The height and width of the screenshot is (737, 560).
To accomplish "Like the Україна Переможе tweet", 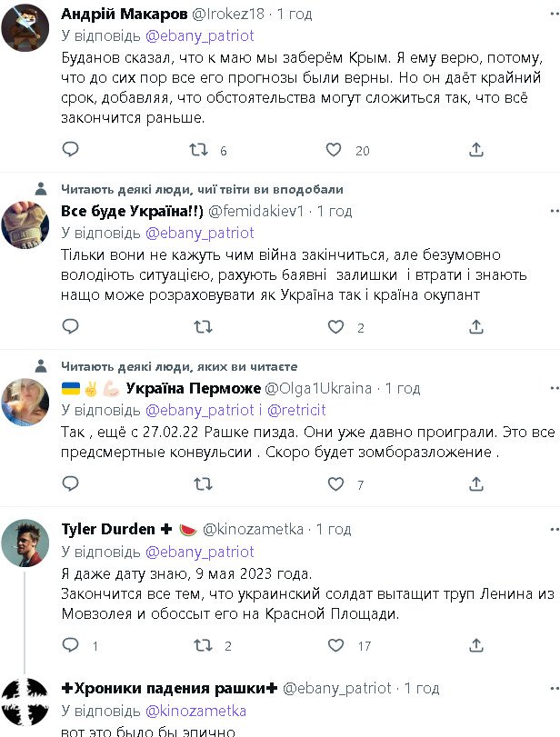I will click(335, 484).
